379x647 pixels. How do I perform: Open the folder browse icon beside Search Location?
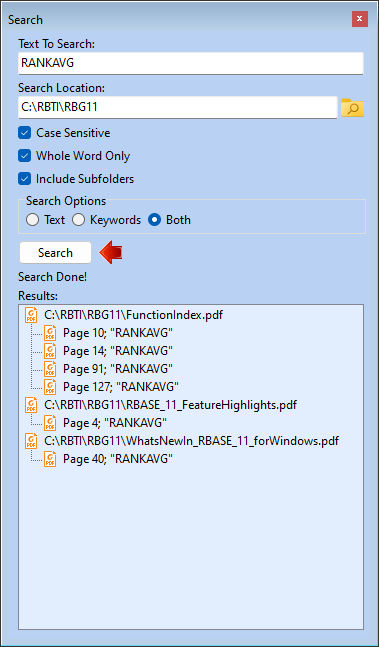[353, 107]
